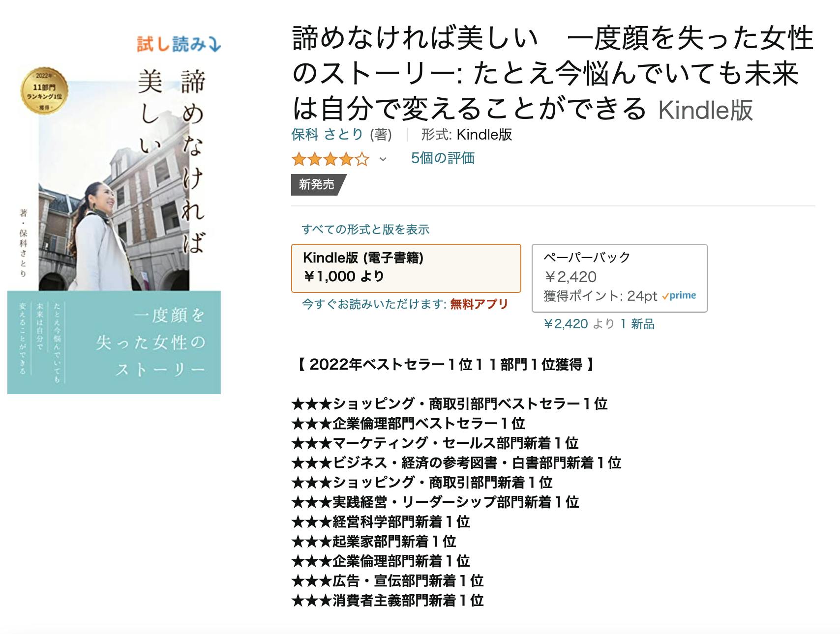Screen dimensions: 840x634
Task: Click the 無料アプリ link
Action: pos(479,304)
